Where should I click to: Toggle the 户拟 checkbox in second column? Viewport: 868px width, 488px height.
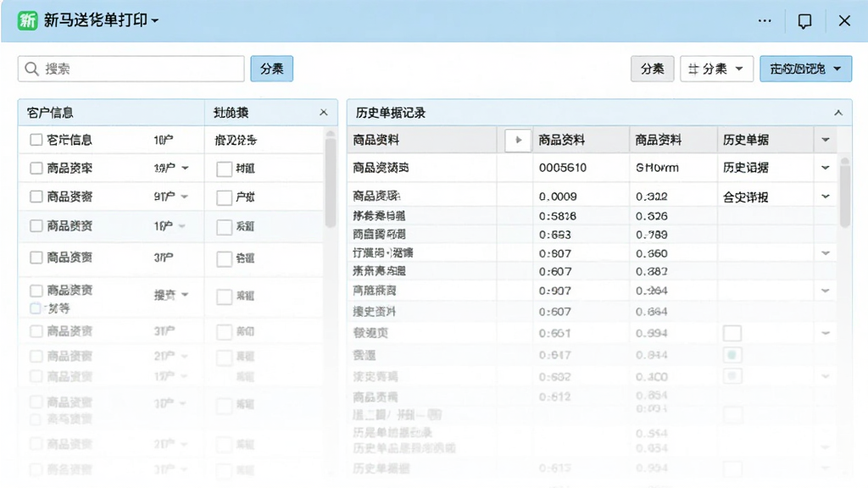(224, 197)
